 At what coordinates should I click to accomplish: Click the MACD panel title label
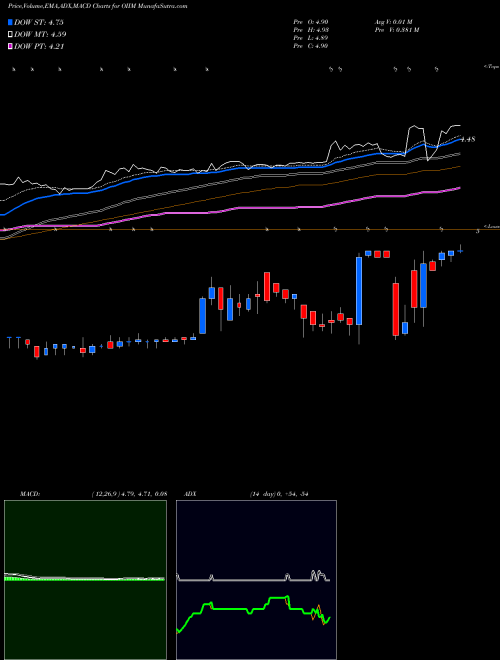tap(30, 494)
